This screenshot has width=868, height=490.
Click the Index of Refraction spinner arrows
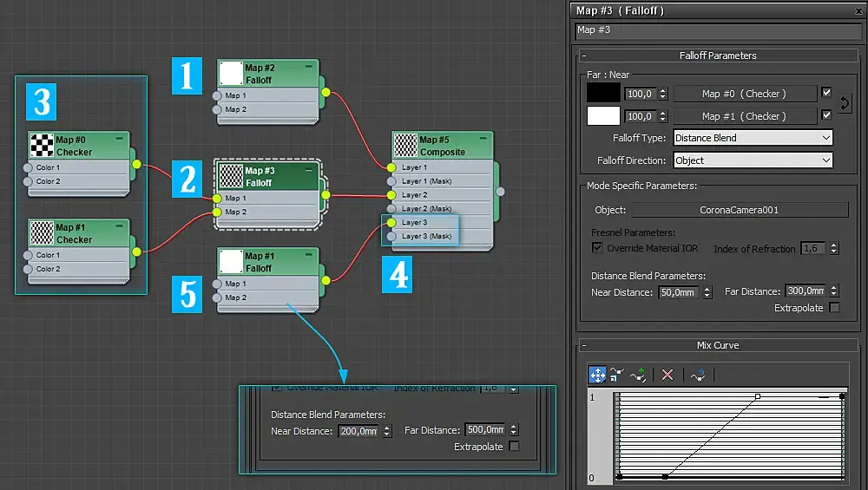(x=834, y=248)
